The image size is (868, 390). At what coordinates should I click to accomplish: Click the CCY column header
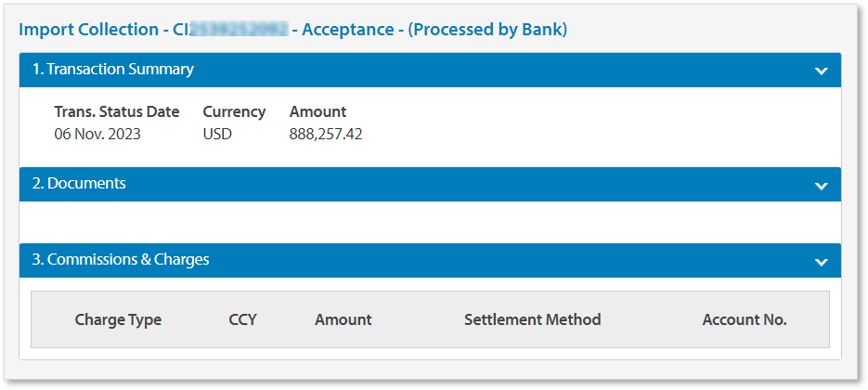coord(242,319)
